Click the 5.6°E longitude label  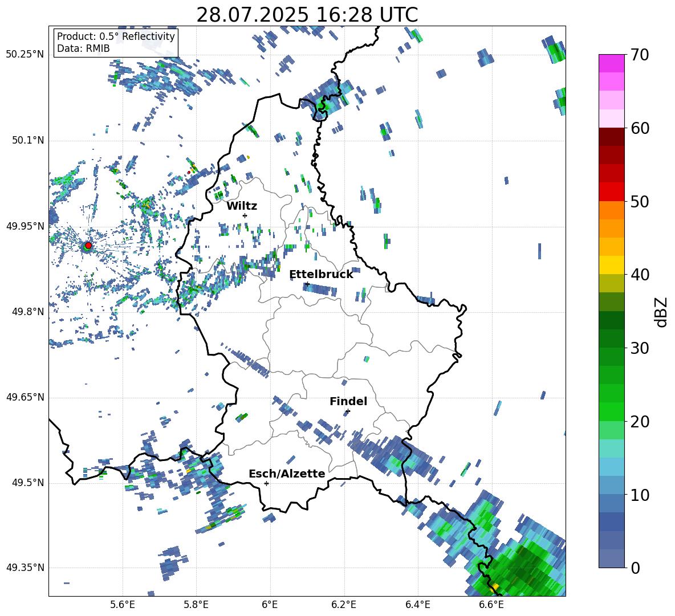pyautogui.click(x=122, y=605)
